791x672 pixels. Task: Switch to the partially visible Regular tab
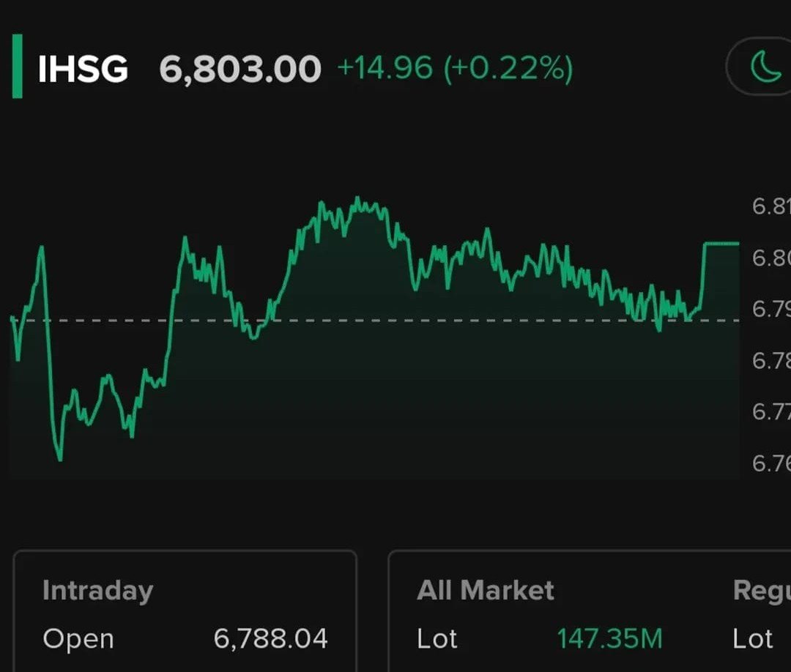coord(762,590)
